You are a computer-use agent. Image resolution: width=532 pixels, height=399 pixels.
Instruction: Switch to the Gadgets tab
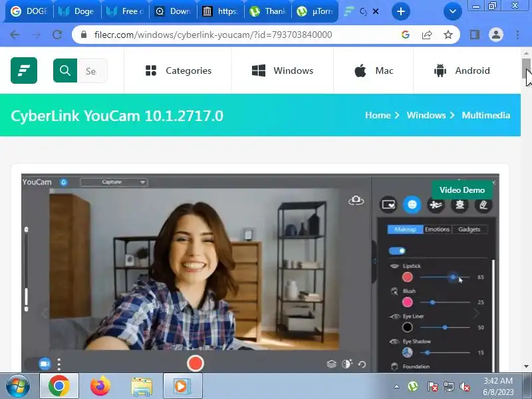(469, 229)
